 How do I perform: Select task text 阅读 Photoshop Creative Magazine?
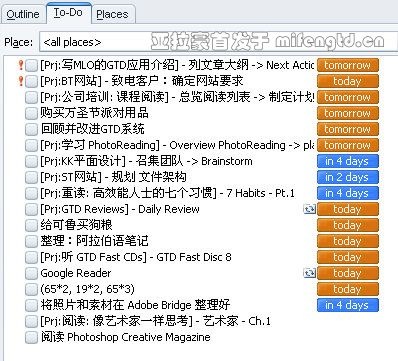pos(125,337)
